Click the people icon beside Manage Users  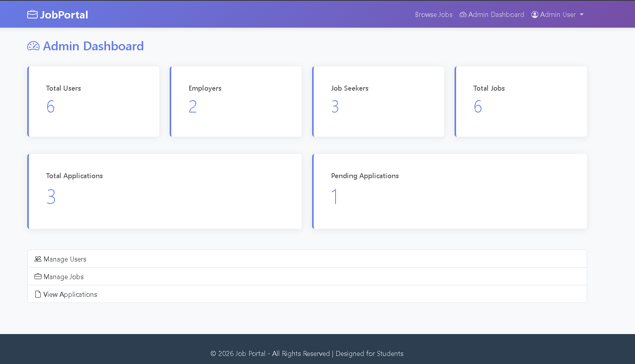[x=38, y=259]
